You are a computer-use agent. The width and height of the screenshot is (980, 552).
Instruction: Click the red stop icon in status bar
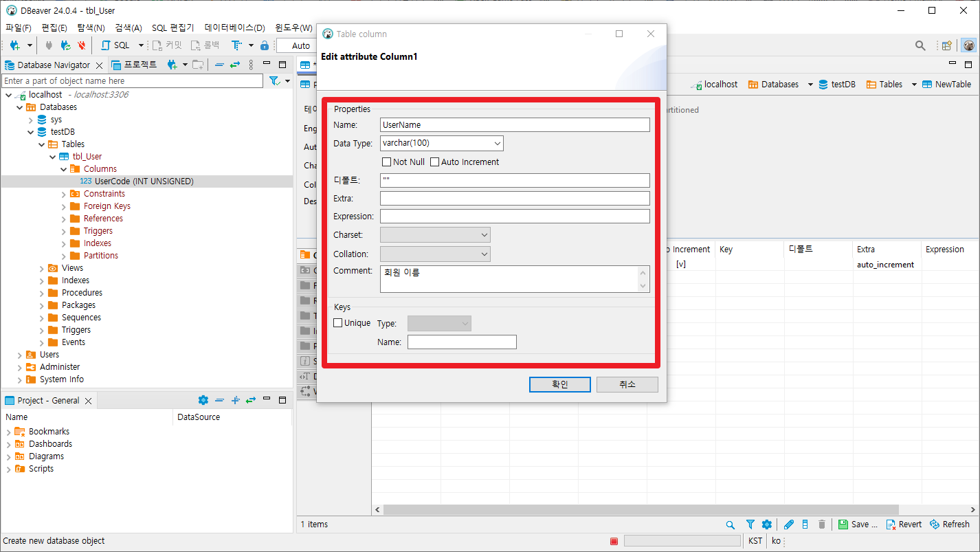(x=614, y=541)
